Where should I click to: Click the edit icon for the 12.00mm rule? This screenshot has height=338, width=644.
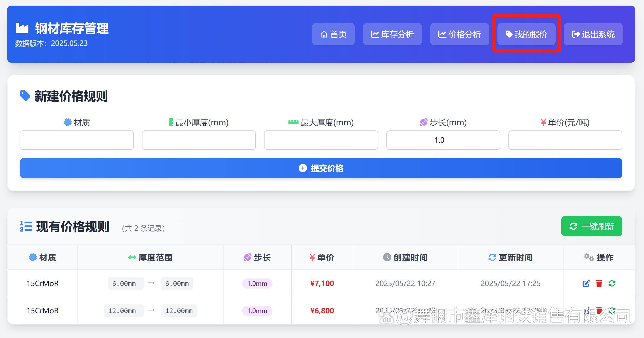(586, 310)
